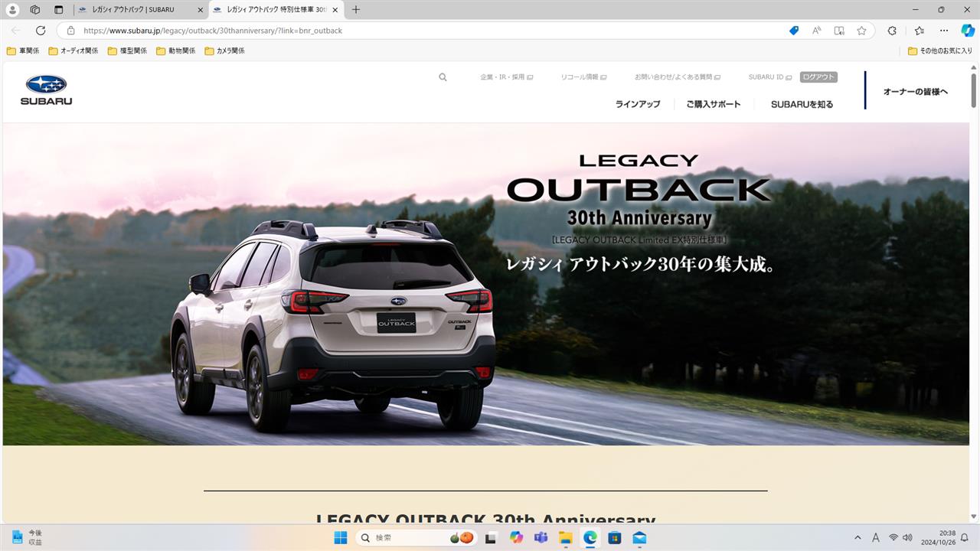The height and width of the screenshot is (551, 980).
Task: Open Microsoft Store from taskbar
Action: [614, 538]
